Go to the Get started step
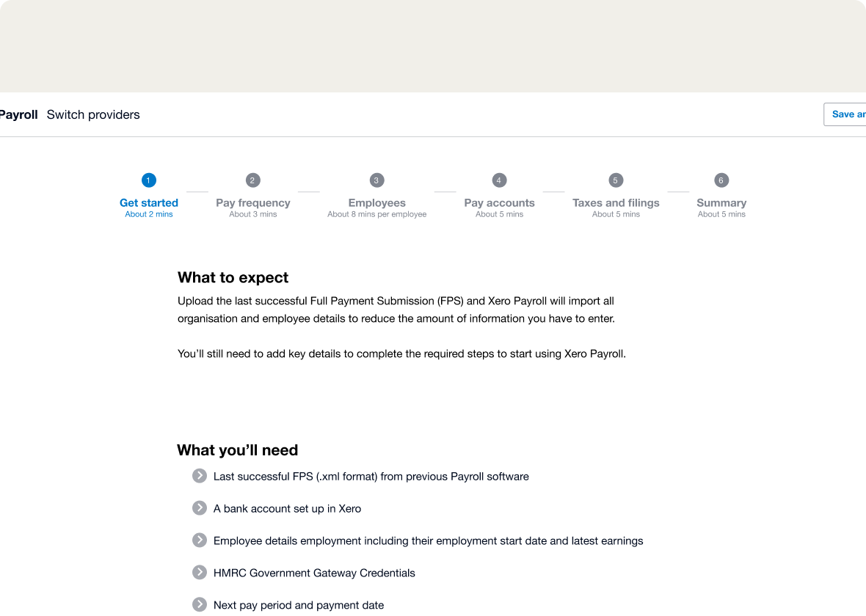The width and height of the screenshot is (866, 616). tap(149, 203)
